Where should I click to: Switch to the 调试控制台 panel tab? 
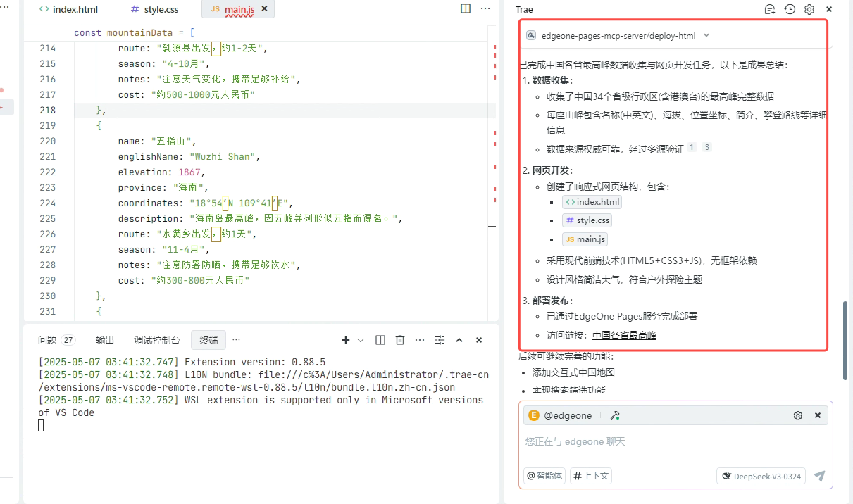tap(157, 340)
